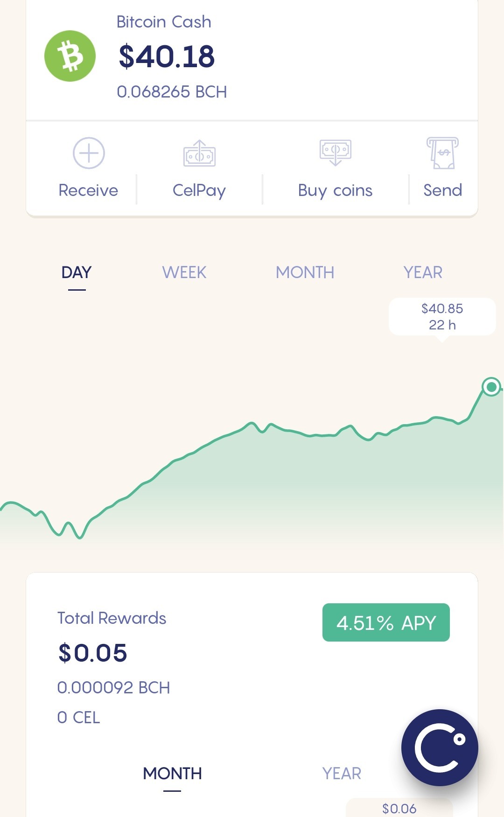Switch price chart to WEEK

tap(184, 272)
